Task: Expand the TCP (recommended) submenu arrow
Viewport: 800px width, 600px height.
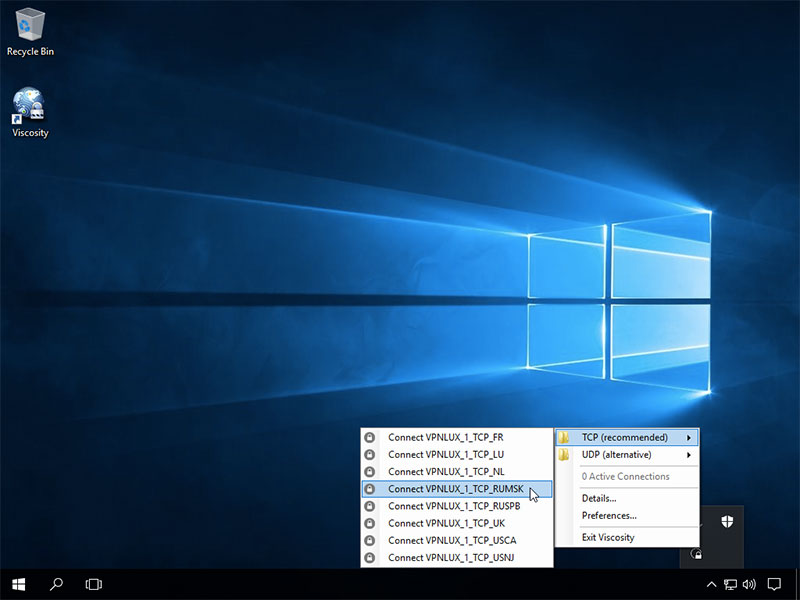Action: click(688, 438)
